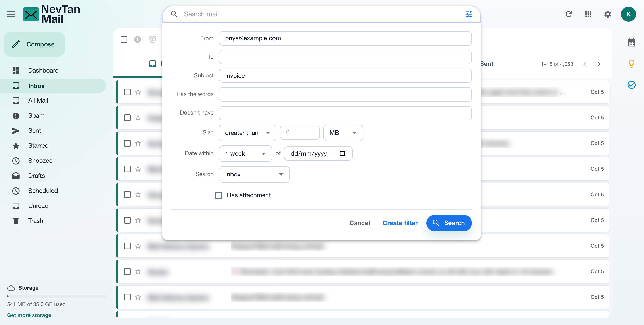
Task: Open the Starred folder
Action: coord(53,145)
